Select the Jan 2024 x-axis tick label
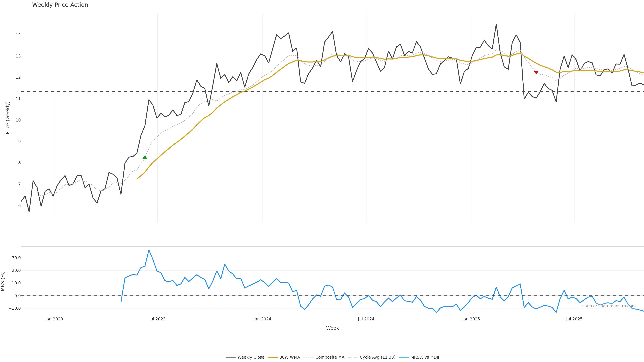Image resolution: width=644 pixels, height=362 pixels. tap(262, 319)
